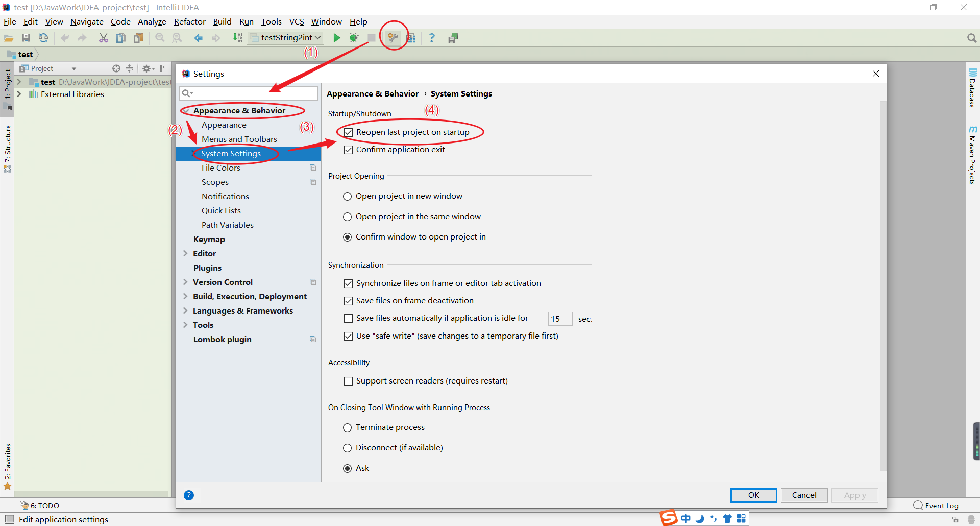
Task: Run testString2int with green play icon
Action: 336,38
